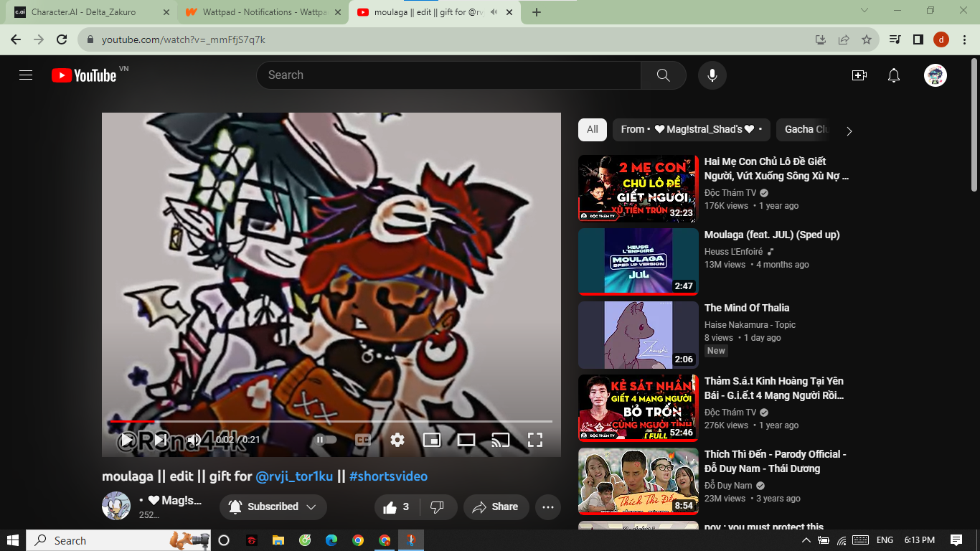Open the Chrome three-dot menu
The width and height of the screenshot is (980, 551).
pos(964,39)
